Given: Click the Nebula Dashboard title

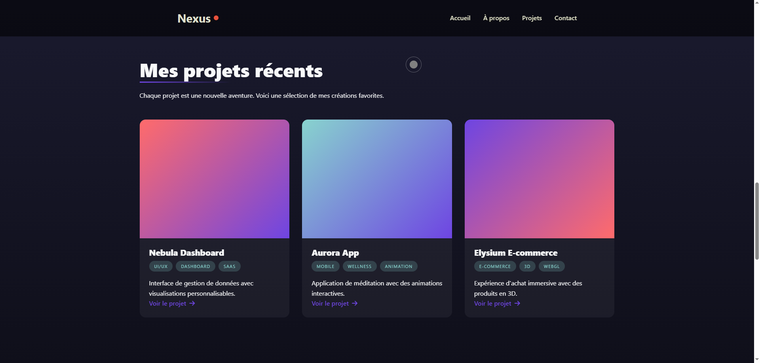Looking at the screenshot, I should (187, 253).
